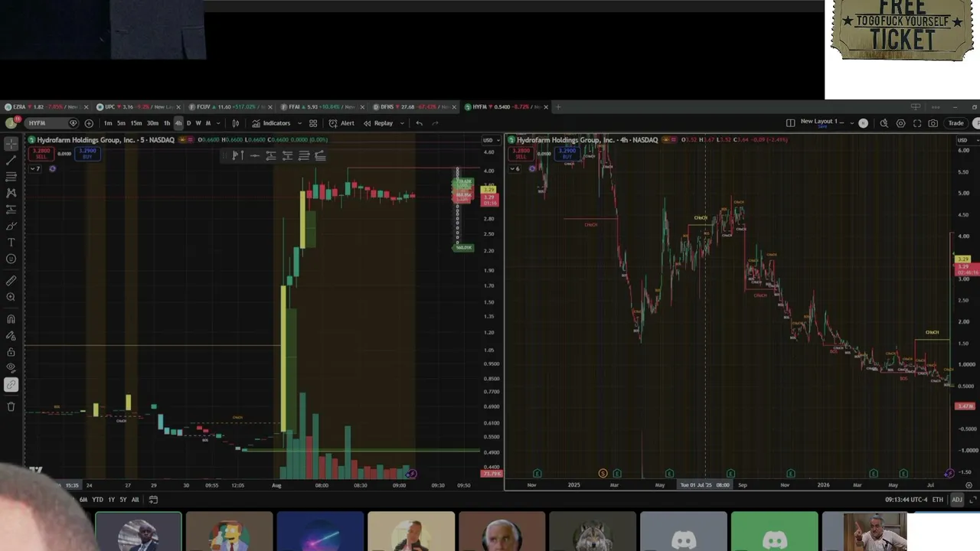Click the gray Discord avatar tile
Image resolution: width=980 pixels, height=551 pixels.
tap(684, 532)
